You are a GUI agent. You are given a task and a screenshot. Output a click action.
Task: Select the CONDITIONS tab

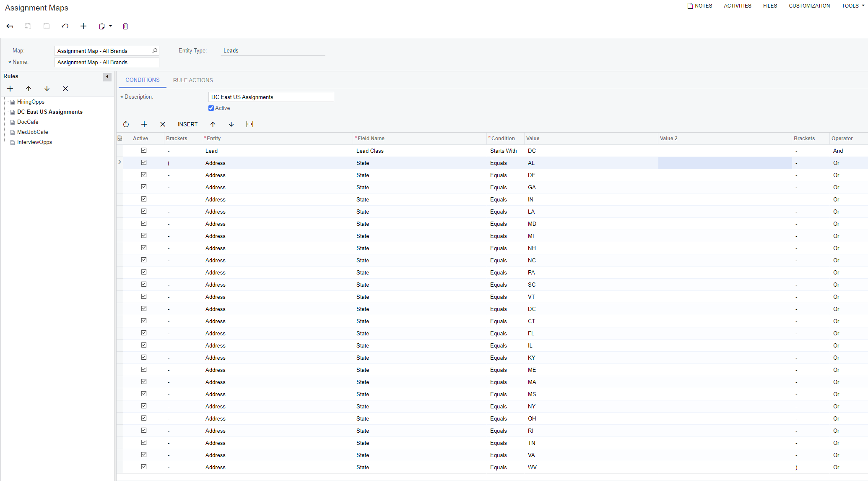(143, 80)
